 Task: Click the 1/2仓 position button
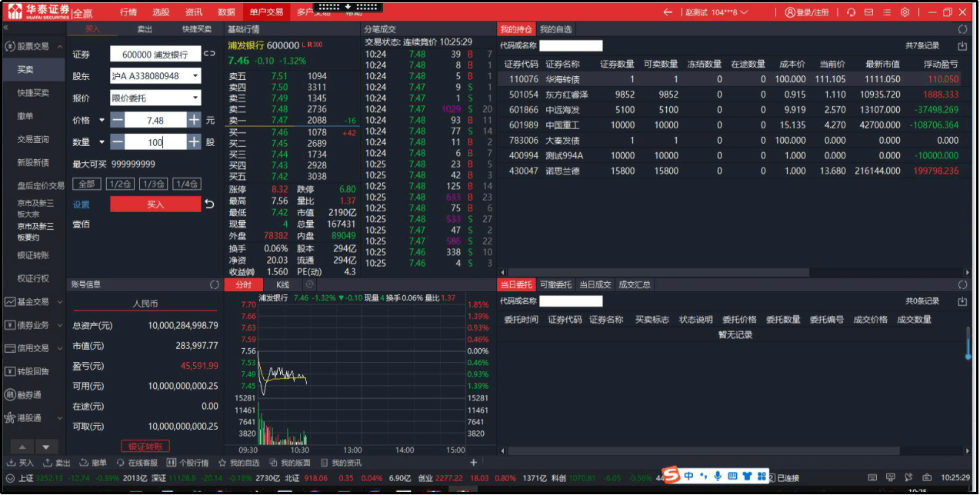(x=120, y=184)
